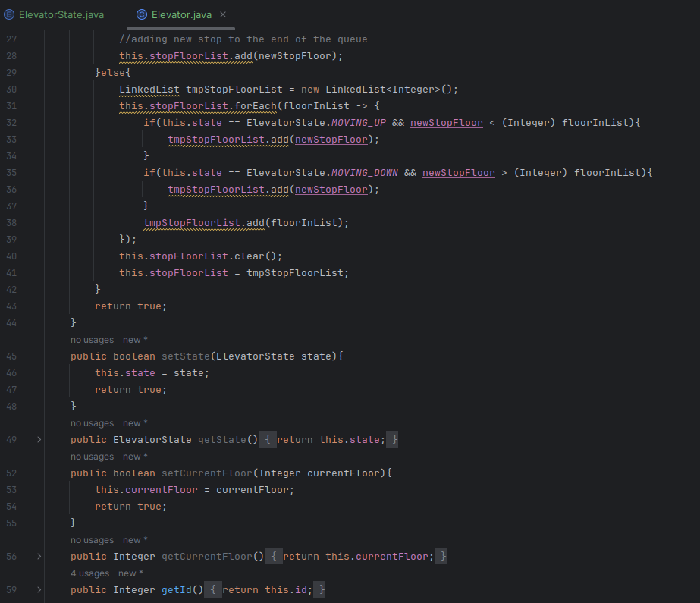Click closing fold brace of getId
This screenshot has width=700, height=603.
(319, 590)
